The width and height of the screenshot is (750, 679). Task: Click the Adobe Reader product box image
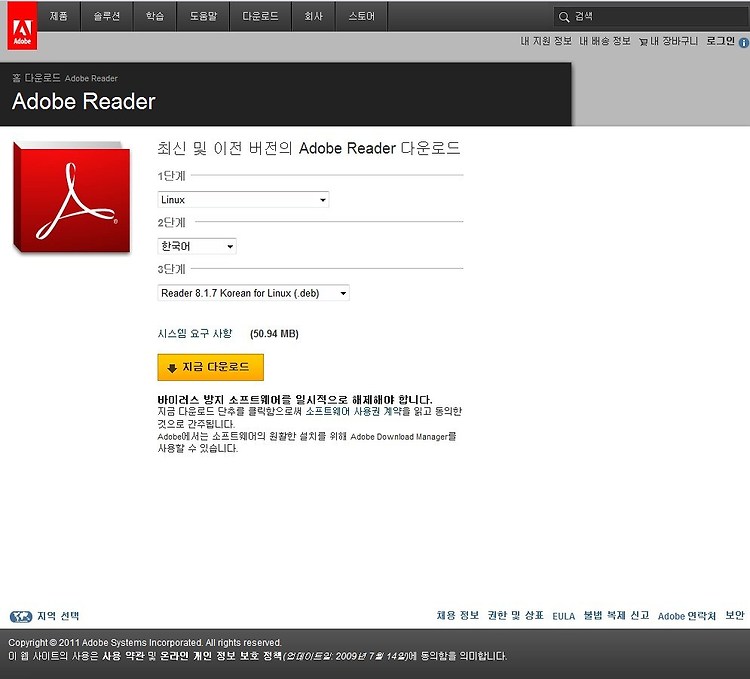coord(72,197)
